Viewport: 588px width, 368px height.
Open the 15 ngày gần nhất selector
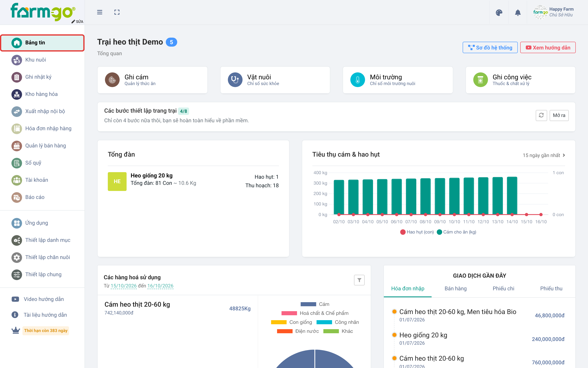[x=544, y=155]
